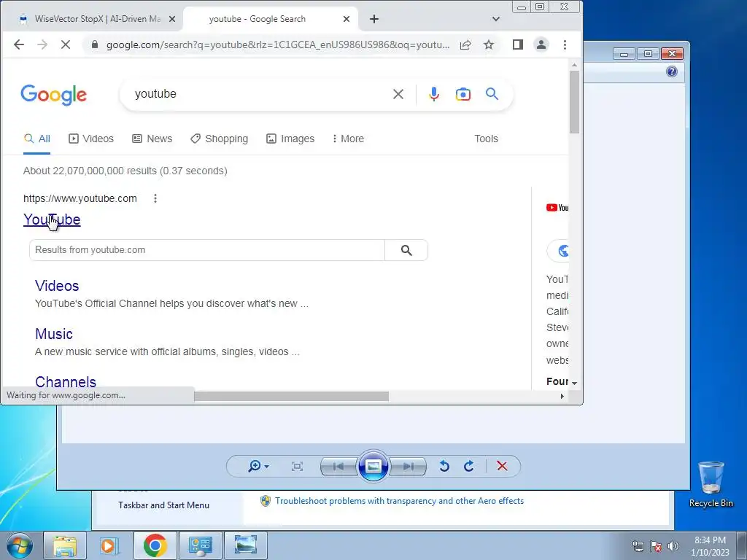Share this page icon in address bar

coord(465,44)
